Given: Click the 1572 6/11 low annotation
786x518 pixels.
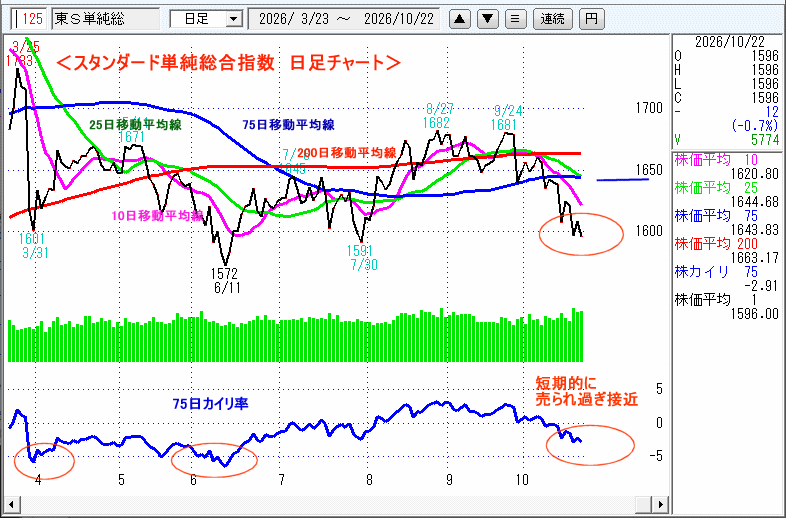Looking at the screenshot, I should point(224,281).
